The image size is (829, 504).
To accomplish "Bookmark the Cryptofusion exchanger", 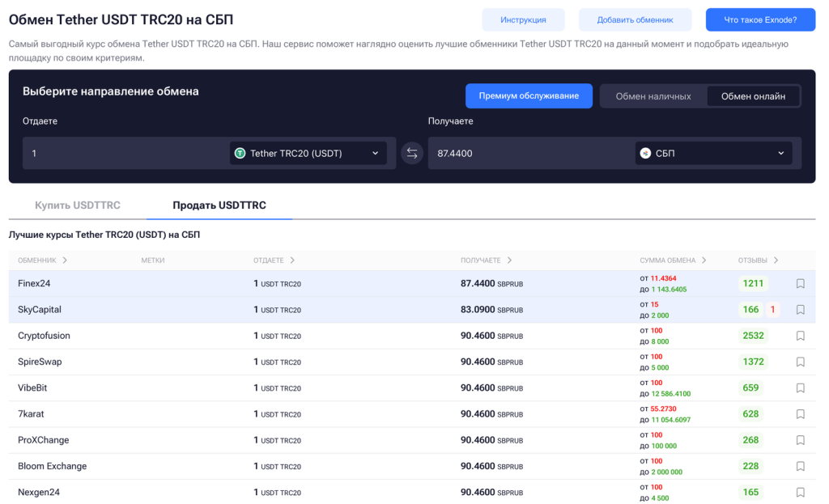I will [800, 336].
